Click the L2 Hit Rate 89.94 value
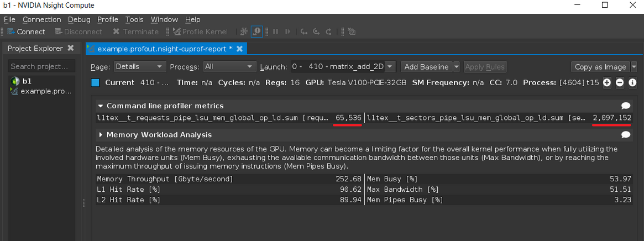The height and width of the screenshot is (241, 644). point(351,200)
